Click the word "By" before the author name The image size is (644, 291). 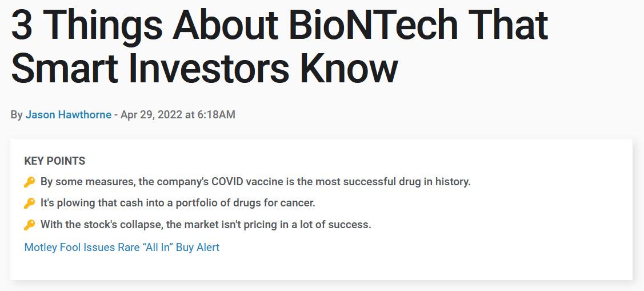pyautogui.click(x=17, y=115)
